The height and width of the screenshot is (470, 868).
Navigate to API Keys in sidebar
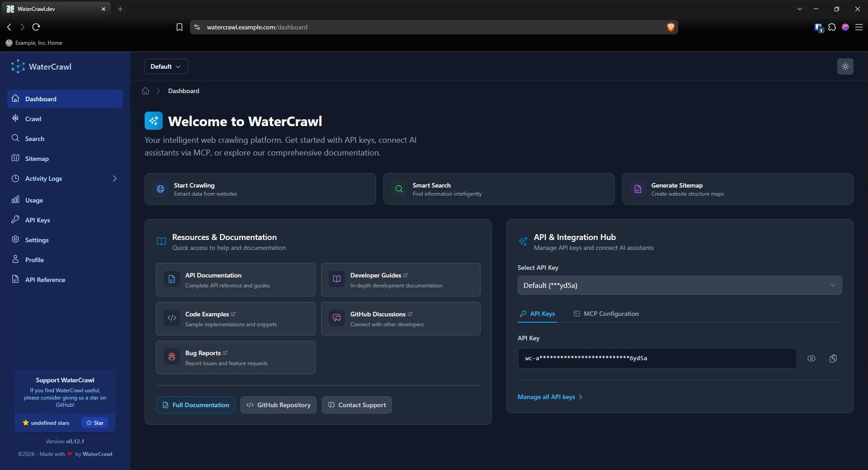click(65, 220)
